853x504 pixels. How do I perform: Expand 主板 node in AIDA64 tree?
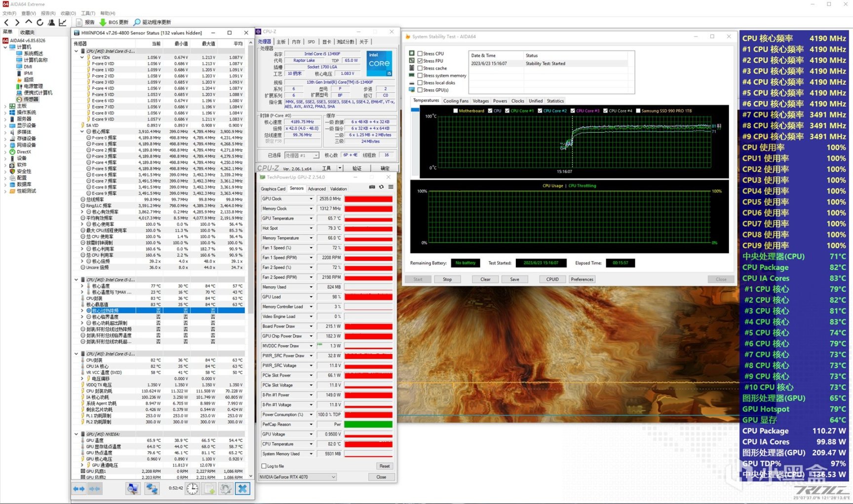pos(5,106)
